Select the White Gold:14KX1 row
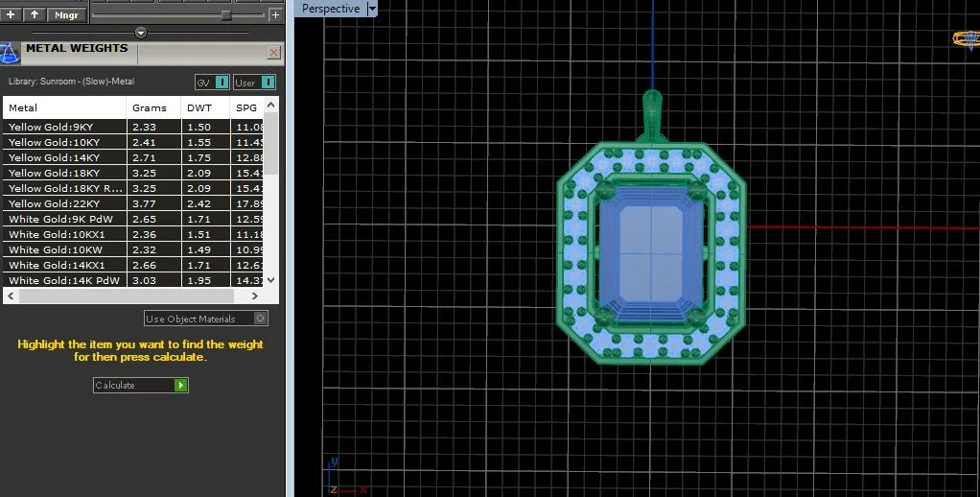The height and width of the screenshot is (497, 980). point(132,265)
